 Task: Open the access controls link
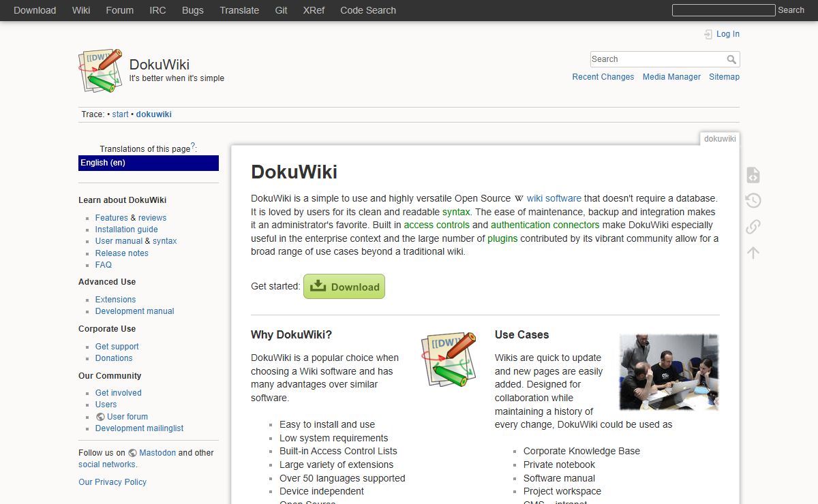coord(436,225)
